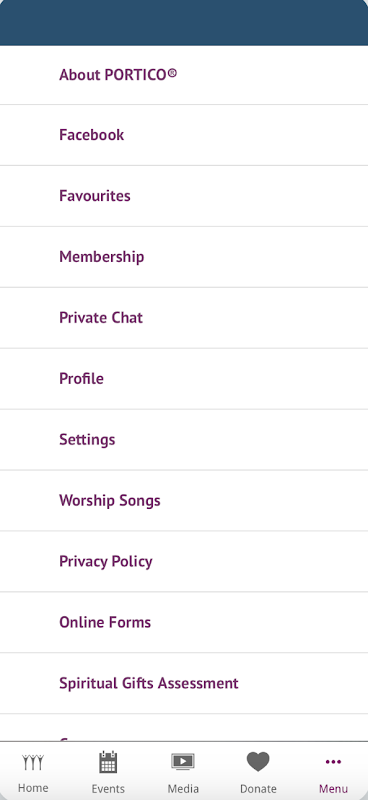Viewport: 368px width, 800px height.
Task: Tap the Donate heart icon
Action: pyautogui.click(x=258, y=762)
